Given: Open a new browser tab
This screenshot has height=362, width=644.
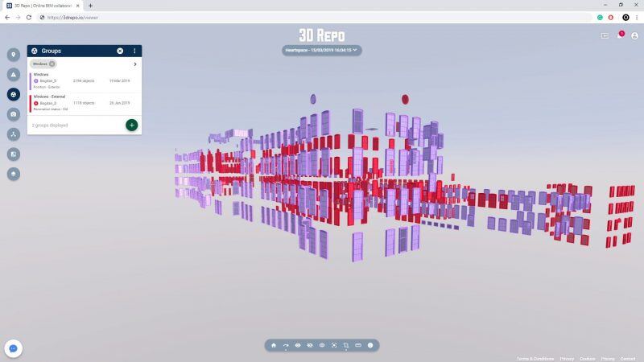Looking at the screenshot, I should point(90,6).
